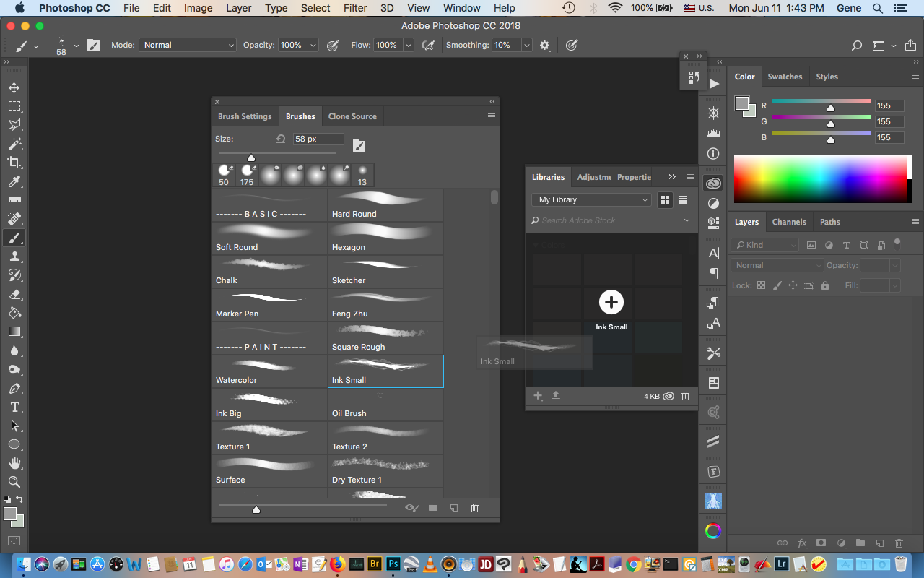Select the Eyedropper tool
The image size is (924, 578).
pyautogui.click(x=14, y=181)
